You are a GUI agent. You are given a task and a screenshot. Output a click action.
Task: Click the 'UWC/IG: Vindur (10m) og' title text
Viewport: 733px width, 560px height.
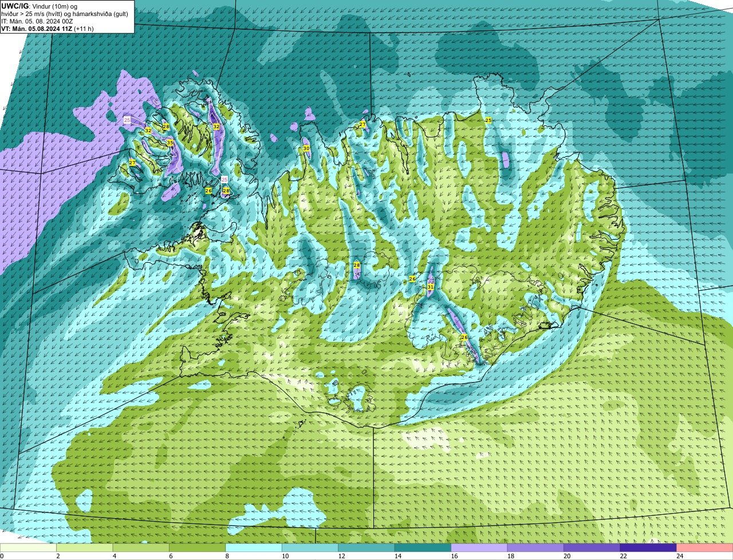point(39,6)
